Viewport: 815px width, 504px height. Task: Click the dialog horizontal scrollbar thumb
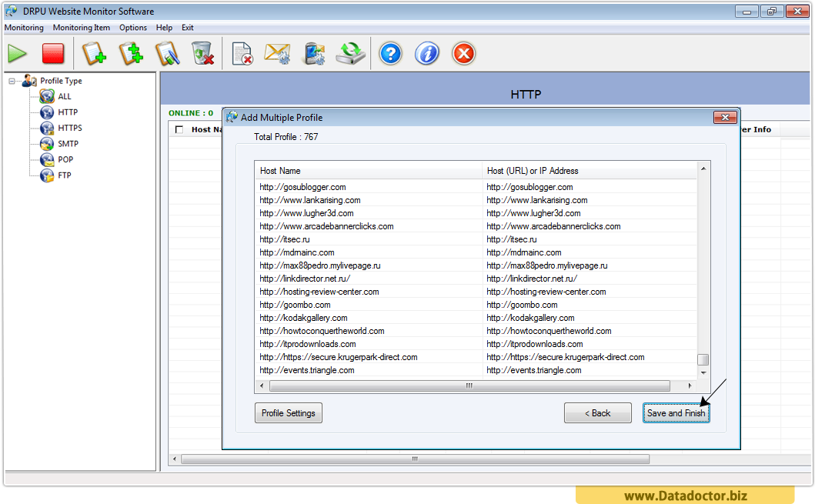click(469, 386)
